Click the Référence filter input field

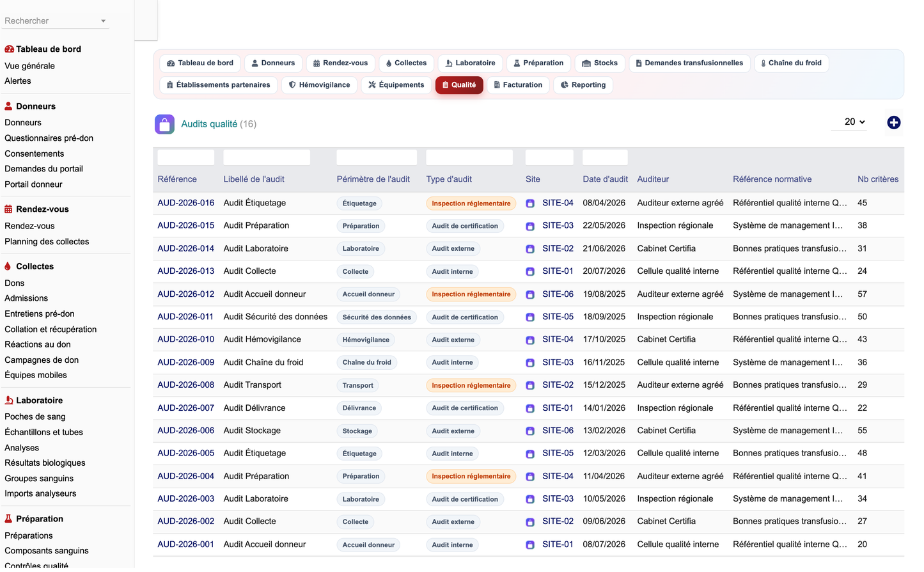click(186, 157)
